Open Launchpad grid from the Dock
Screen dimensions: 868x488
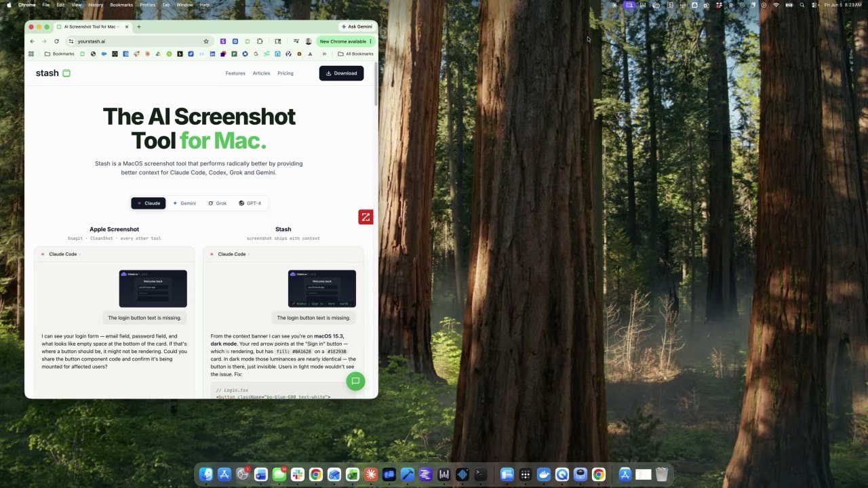click(526, 474)
